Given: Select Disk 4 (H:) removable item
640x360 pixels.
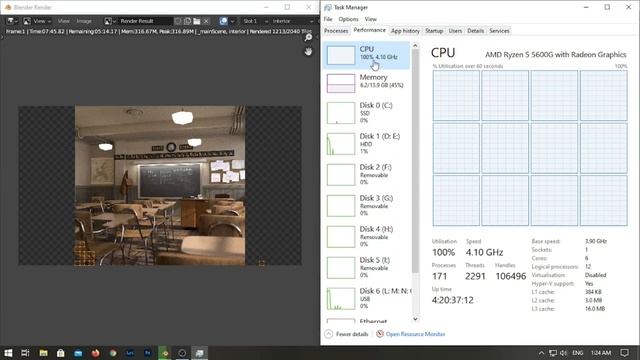Looking at the screenshot, I should (x=367, y=237).
